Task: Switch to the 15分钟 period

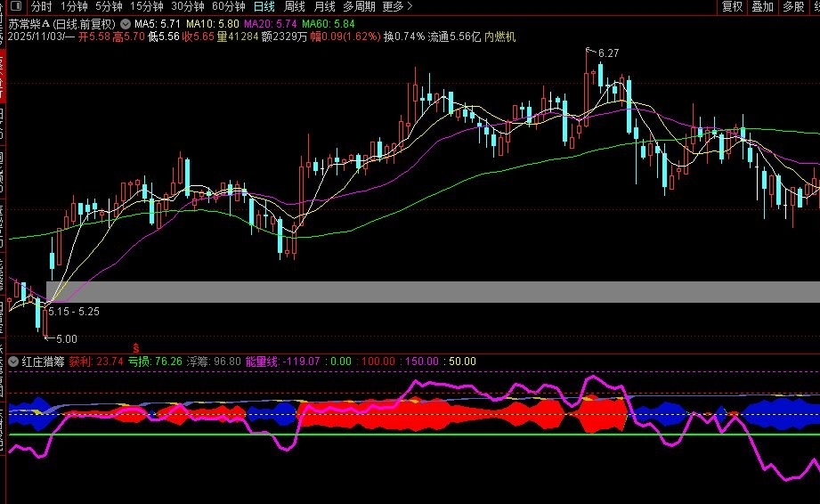Action: (x=146, y=7)
